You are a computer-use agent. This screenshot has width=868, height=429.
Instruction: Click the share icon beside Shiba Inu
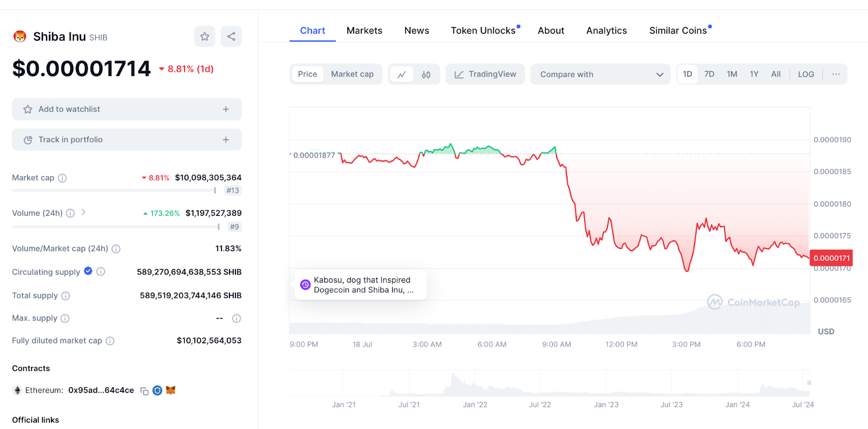[231, 36]
